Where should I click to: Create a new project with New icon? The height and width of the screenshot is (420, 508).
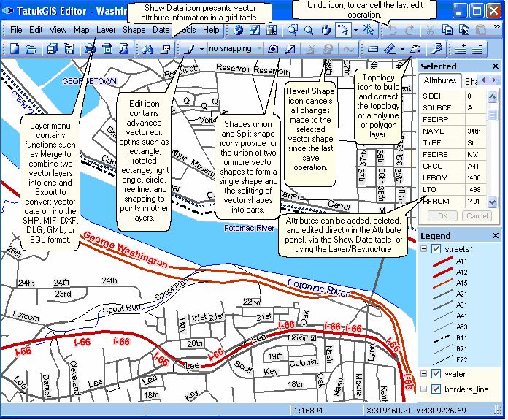pyautogui.click(x=15, y=49)
